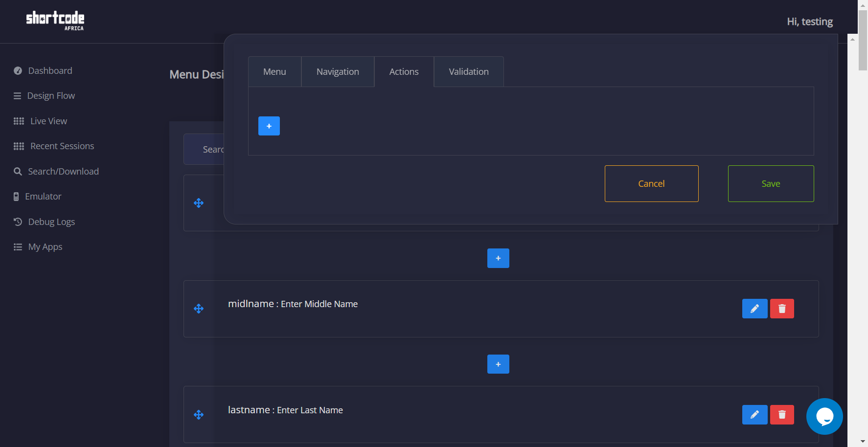This screenshot has width=868, height=447.
Task: Click the Search/Download magnifier icon
Action: 18,172
